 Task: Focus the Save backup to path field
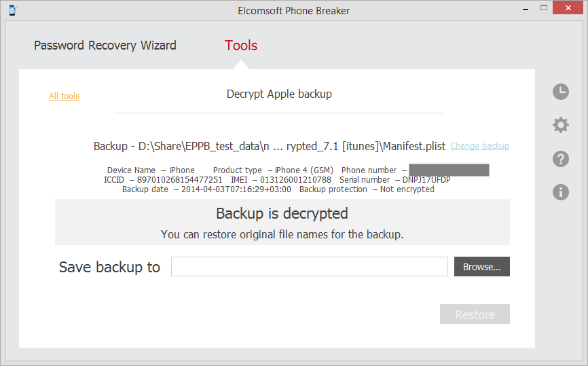pyautogui.click(x=310, y=267)
